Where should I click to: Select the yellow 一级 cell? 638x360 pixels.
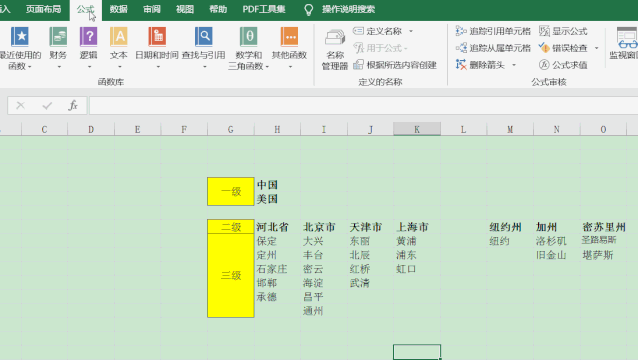click(231, 192)
